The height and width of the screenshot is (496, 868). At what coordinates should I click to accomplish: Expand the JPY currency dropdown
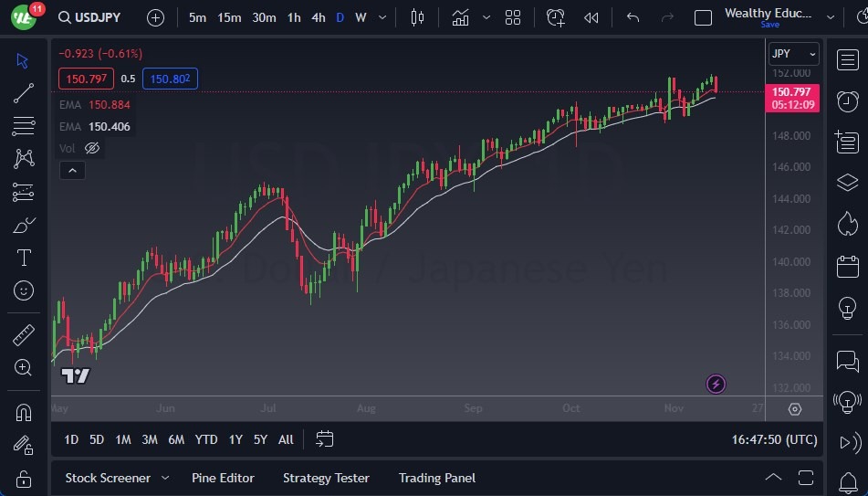pos(793,54)
